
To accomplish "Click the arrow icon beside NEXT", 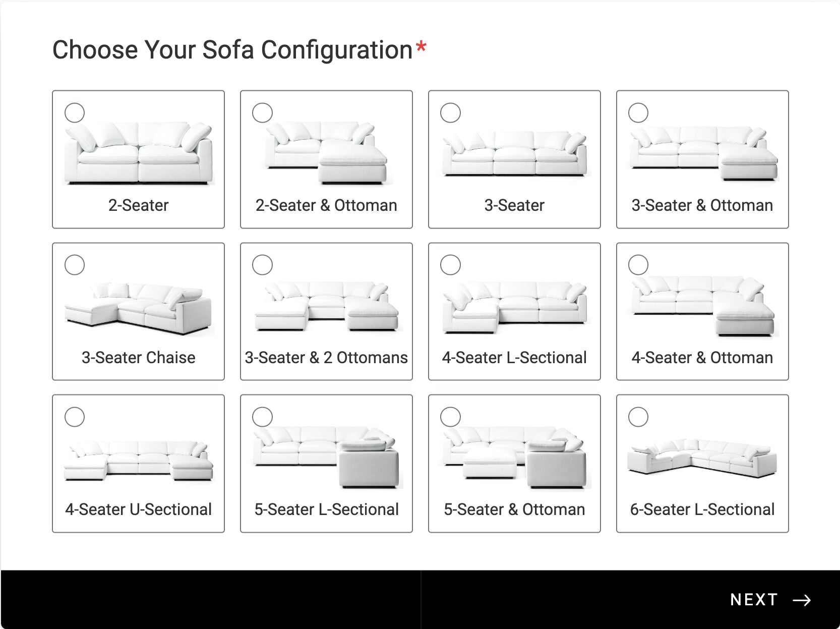I will (x=802, y=600).
